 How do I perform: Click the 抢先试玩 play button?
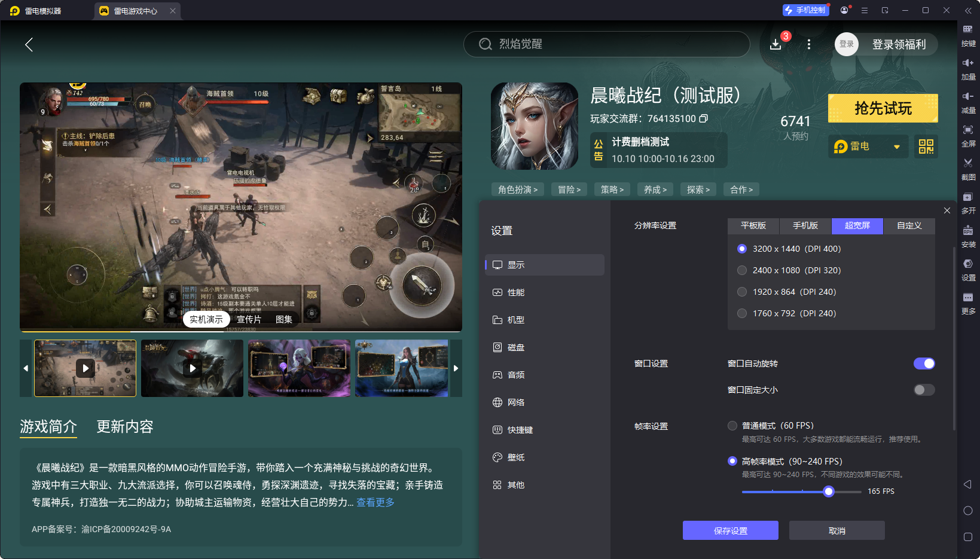pos(883,108)
